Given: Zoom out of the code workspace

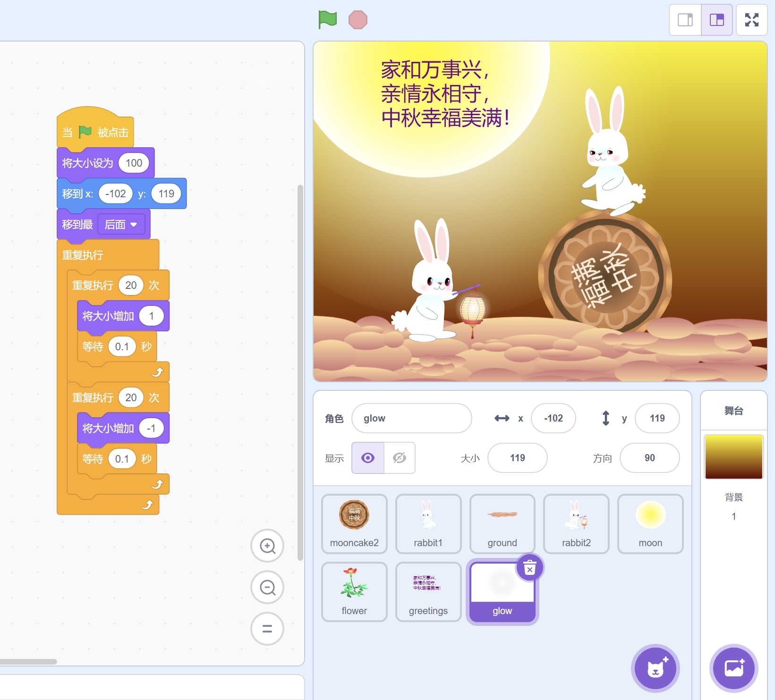Looking at the screenshot, I should click(267, 587).
